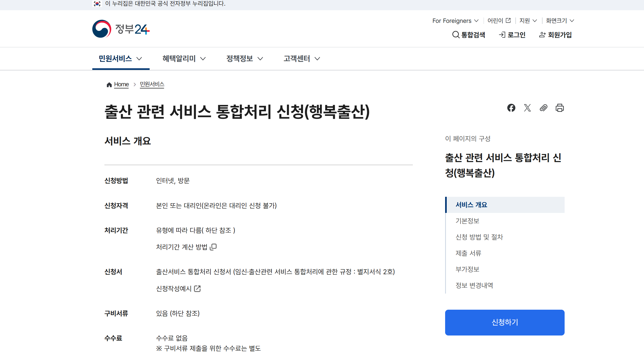Expand 지원 dropdown in top bar

(528, 21)
